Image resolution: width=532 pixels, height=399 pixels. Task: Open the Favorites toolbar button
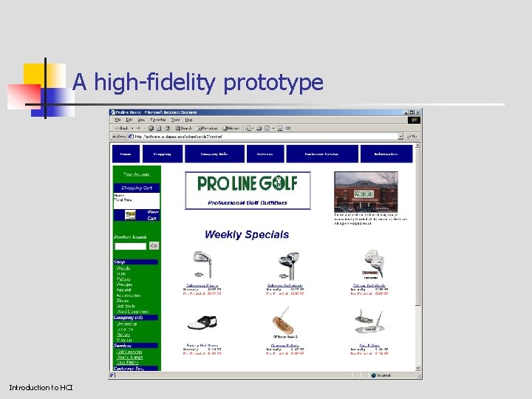click(208, 129)
